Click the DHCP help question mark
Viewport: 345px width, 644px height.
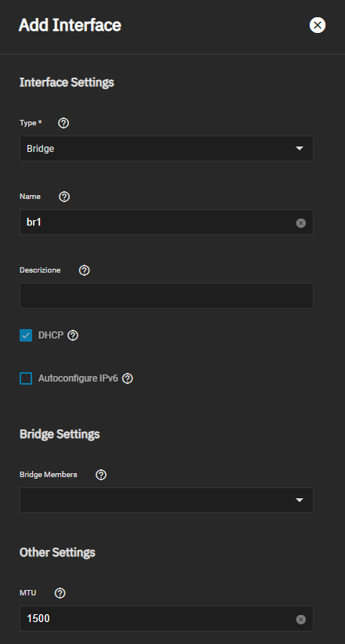point(73,335)
